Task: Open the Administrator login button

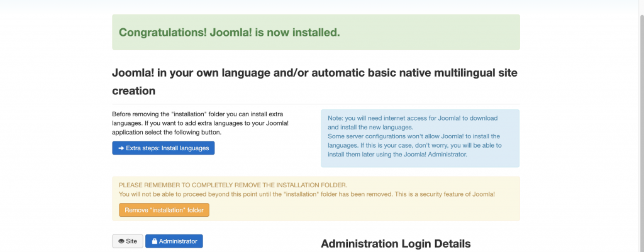Action: [x=178, y=241]
